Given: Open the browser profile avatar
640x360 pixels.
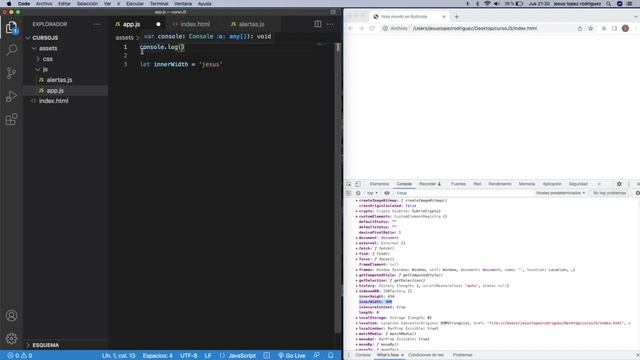Looking at the screenshot, I should coord(625,29).
